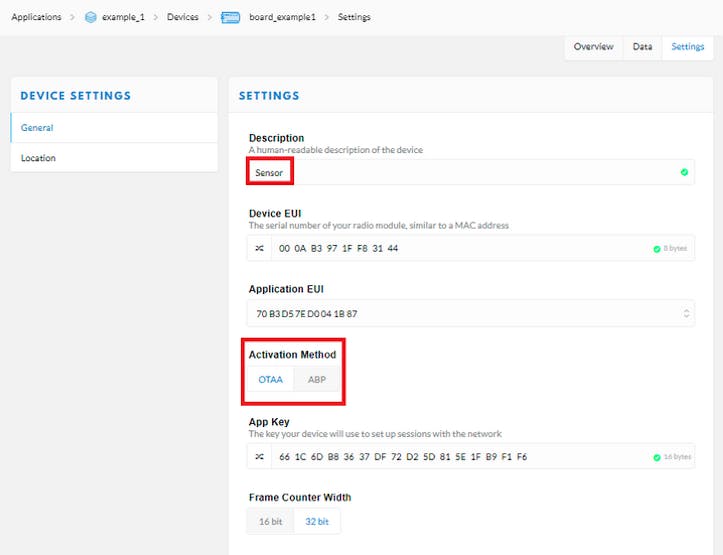Generate random App Key with shuffle icon

260,457
